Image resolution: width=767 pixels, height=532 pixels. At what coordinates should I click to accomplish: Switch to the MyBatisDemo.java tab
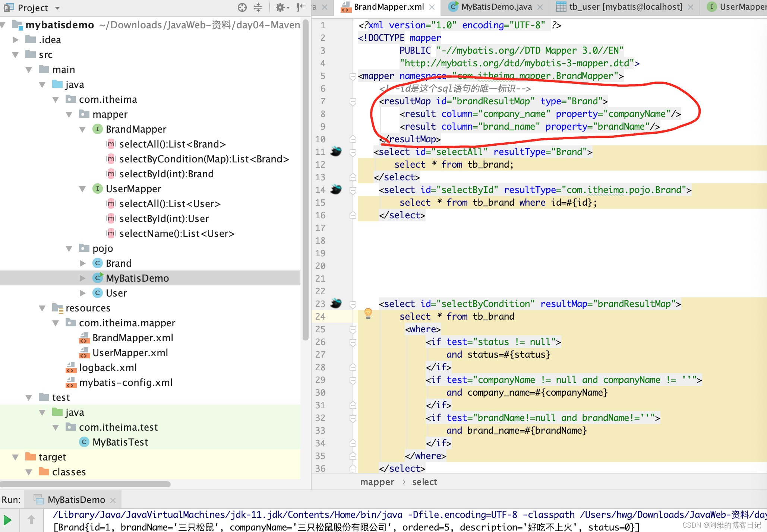point(496,7)
